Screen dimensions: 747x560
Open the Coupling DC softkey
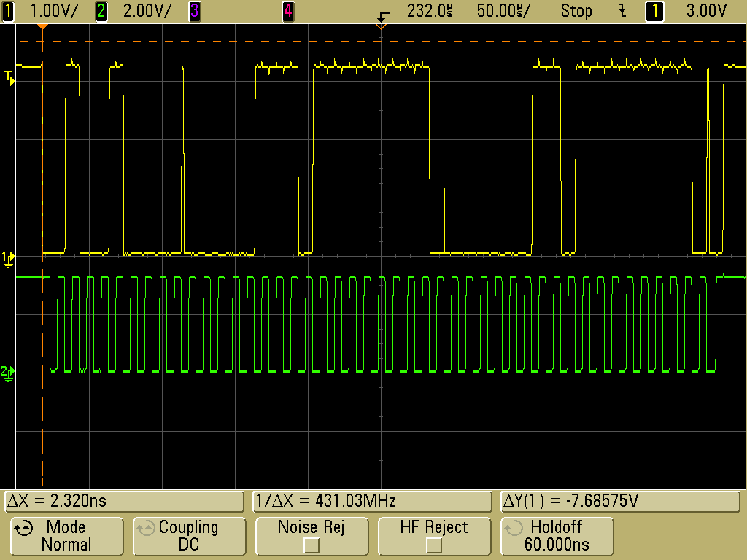(x=189, y=536)
